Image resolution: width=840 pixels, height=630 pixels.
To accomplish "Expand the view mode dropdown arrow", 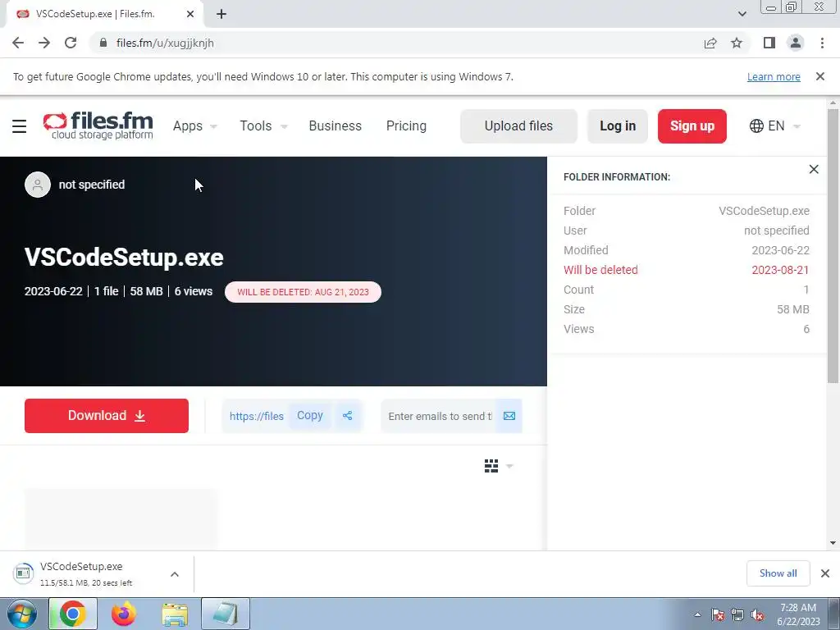I will [509, 466].
